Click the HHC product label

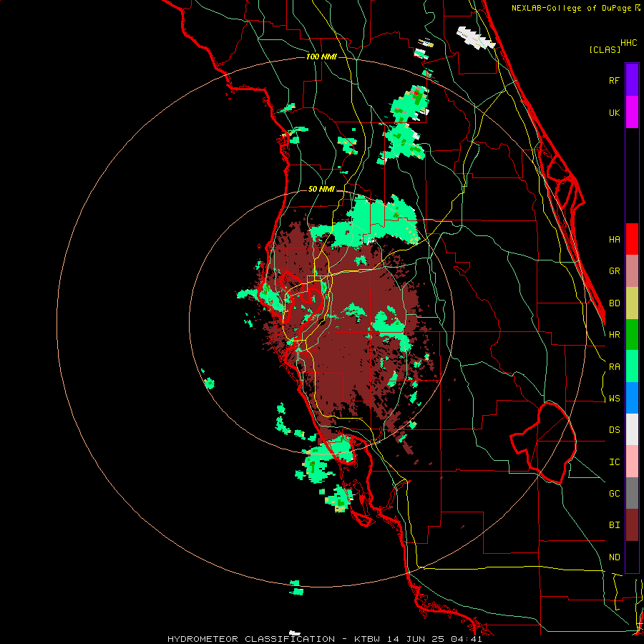629,43
